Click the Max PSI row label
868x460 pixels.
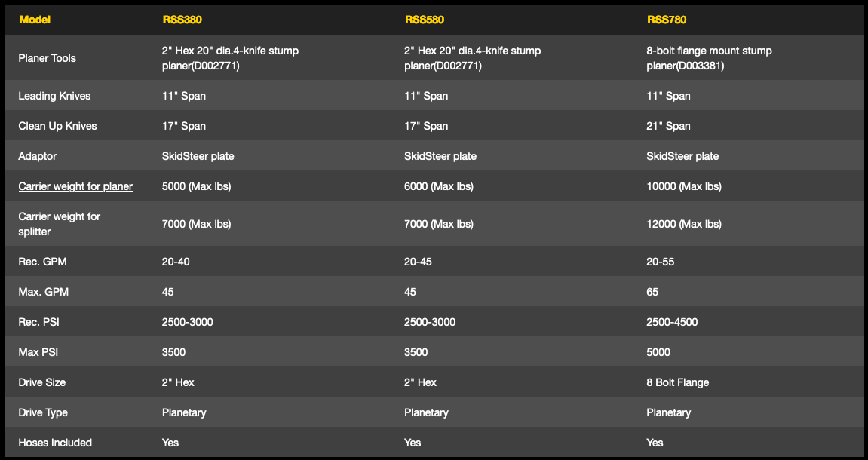(x=39, y=352)
